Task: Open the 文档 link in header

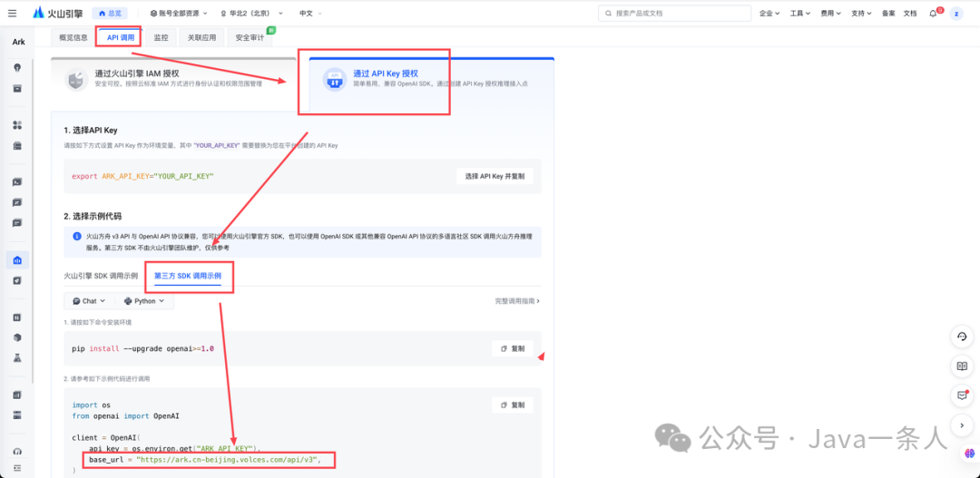Action: (x=910, y=13)
